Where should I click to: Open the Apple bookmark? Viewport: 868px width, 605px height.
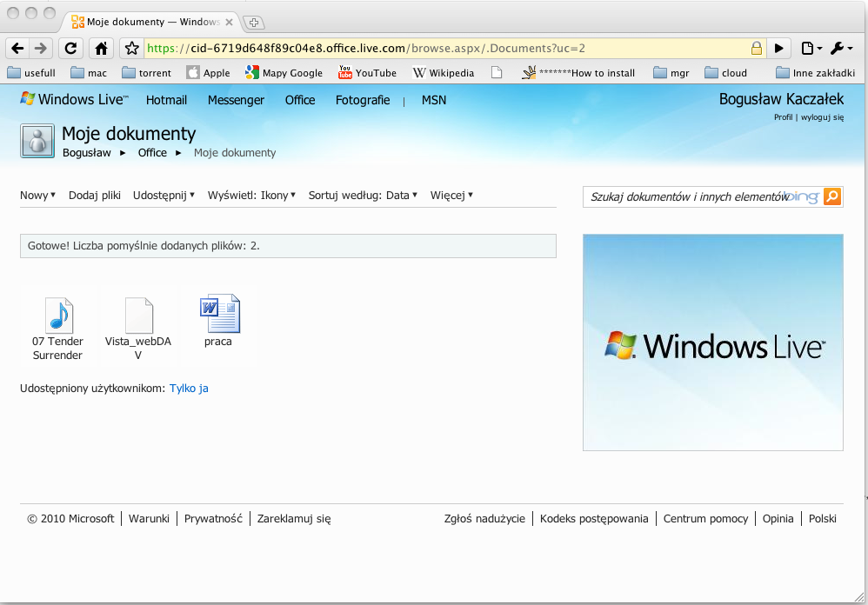pos(208,72)
